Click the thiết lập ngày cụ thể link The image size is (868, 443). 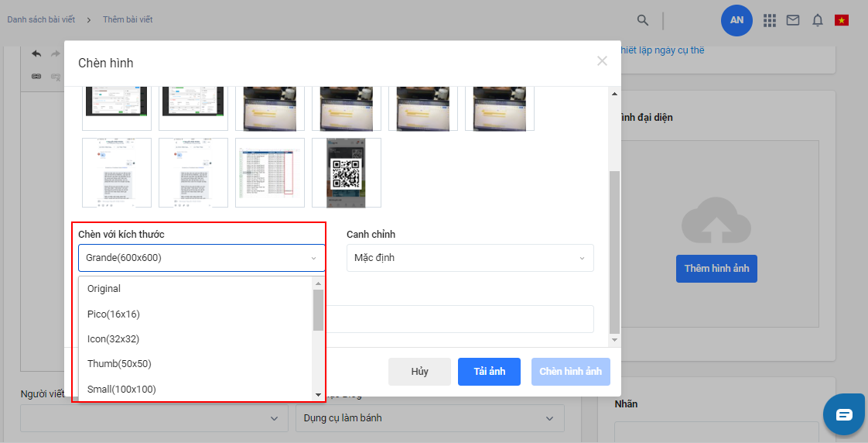pos(662,50)
